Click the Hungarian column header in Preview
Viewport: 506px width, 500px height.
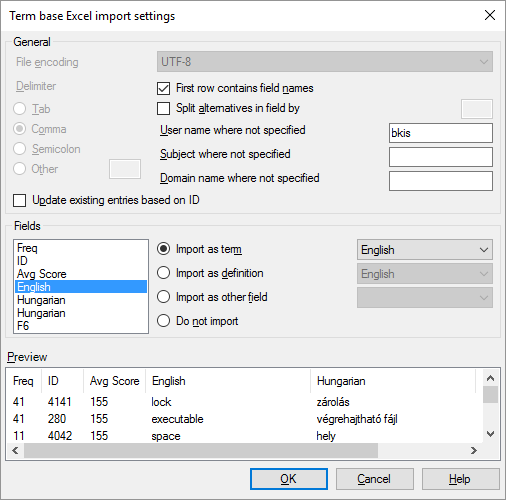pyautogui.click(x=393, y=381)
